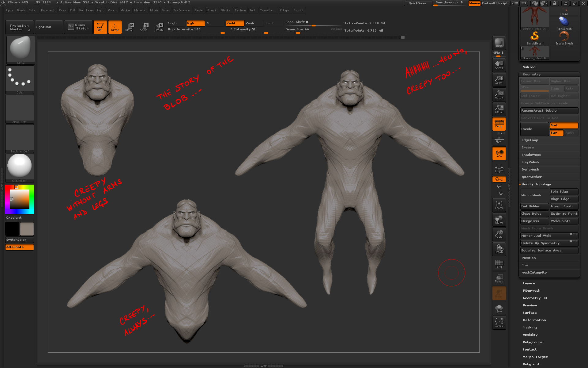The width and height of the screenshot is (588, 368).
Task: Expand the Deformation section
Action: [x=534, y=320]
